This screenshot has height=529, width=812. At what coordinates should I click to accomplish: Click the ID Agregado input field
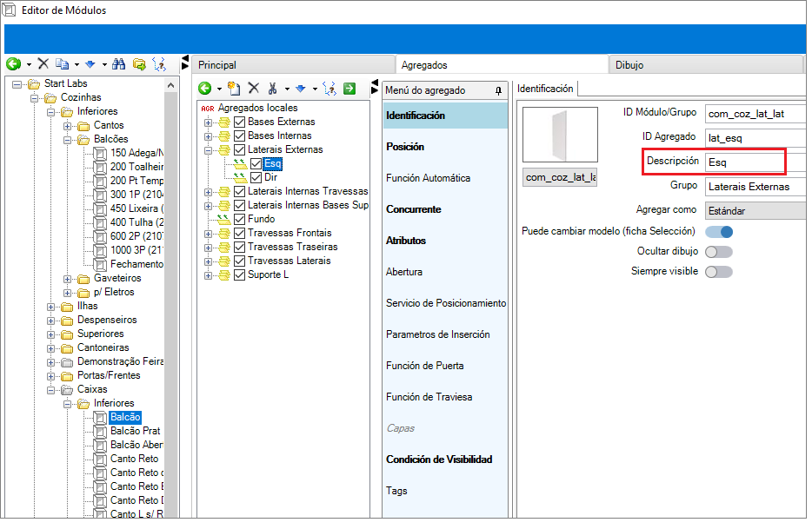click(755, 138)
